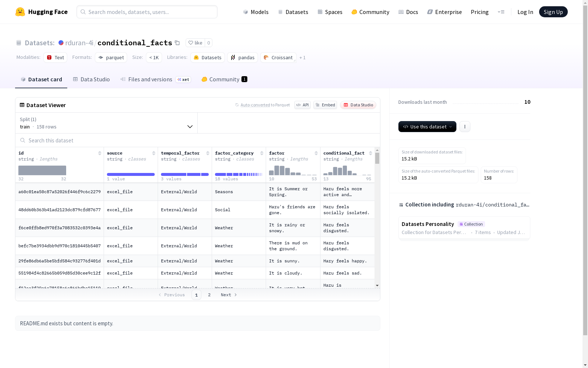This screenshot has width=588, height=368.
Task: Select the Text modality tag
Action: [x=55, y=57]
